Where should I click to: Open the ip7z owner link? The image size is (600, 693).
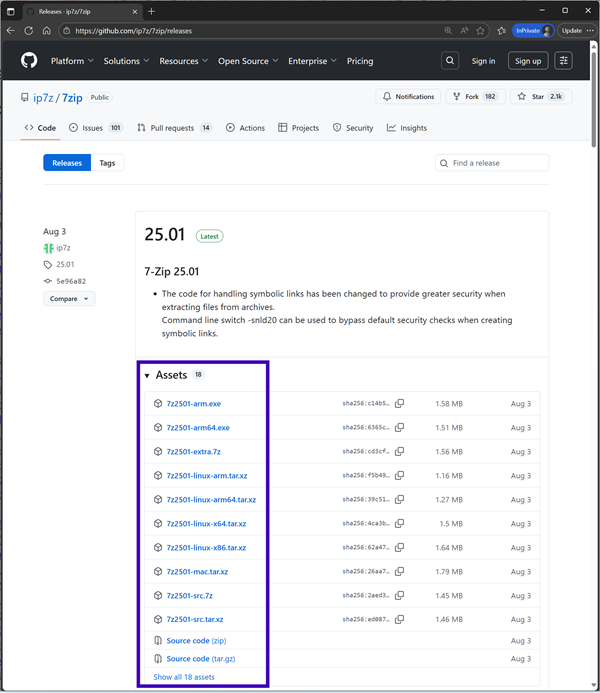click(43, 98)
